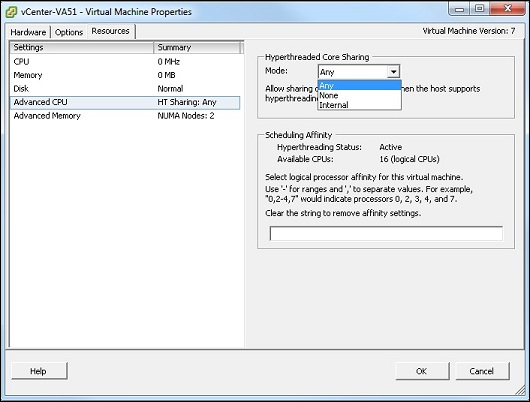
Task: Click the Help button
Action: point(39,371)
